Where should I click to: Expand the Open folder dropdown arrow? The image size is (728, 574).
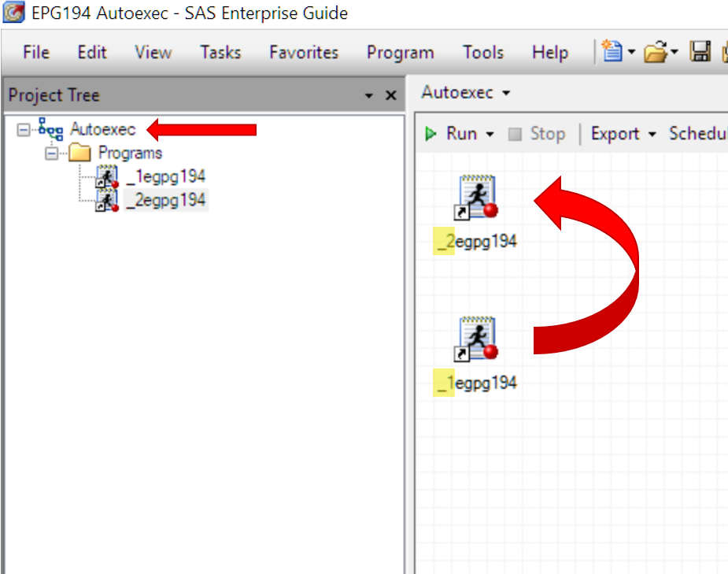674,51
